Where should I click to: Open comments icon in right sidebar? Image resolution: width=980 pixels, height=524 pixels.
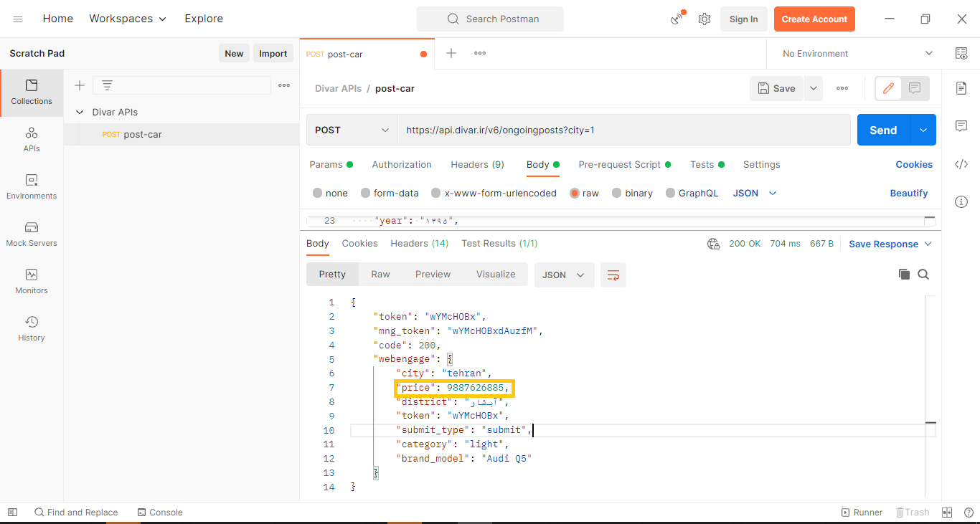point(961,126)
